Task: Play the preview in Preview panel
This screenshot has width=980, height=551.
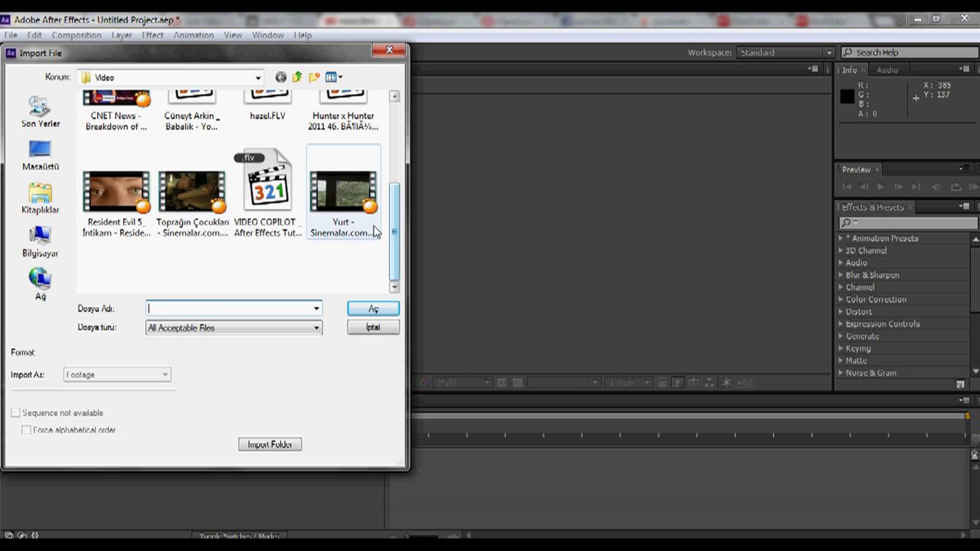Action: point(881,187)
